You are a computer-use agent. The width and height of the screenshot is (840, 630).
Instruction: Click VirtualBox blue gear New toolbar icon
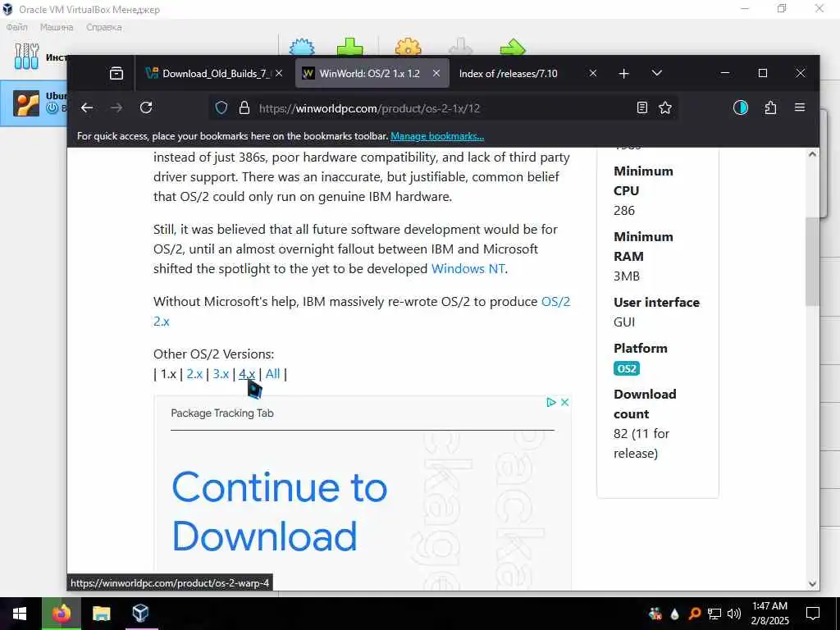point(302,47)
